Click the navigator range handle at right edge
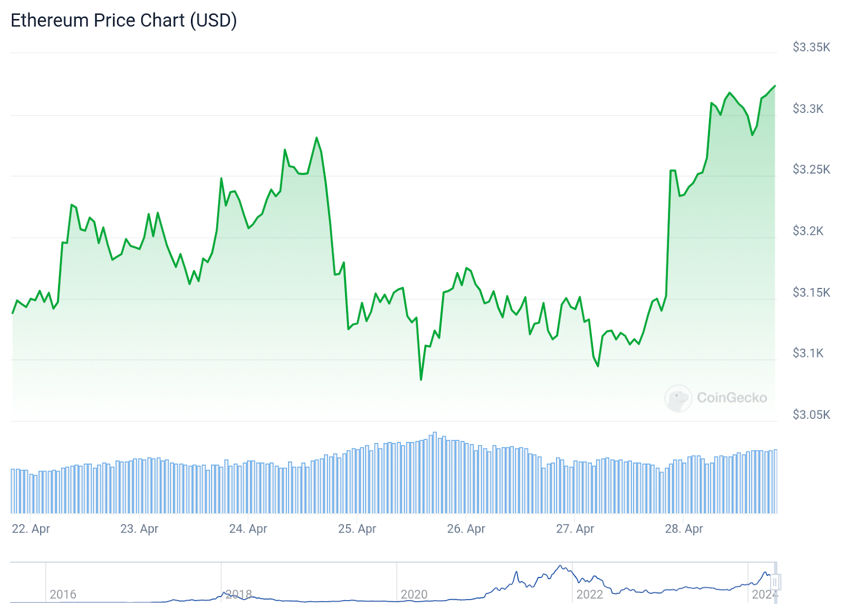844x616 pixels. [775, 582]
